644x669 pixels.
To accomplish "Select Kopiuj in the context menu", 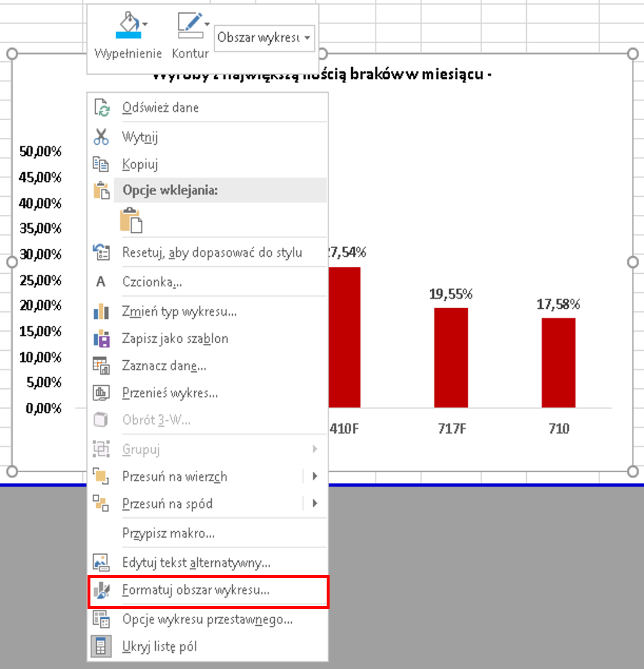I will (x=140, y=165).
